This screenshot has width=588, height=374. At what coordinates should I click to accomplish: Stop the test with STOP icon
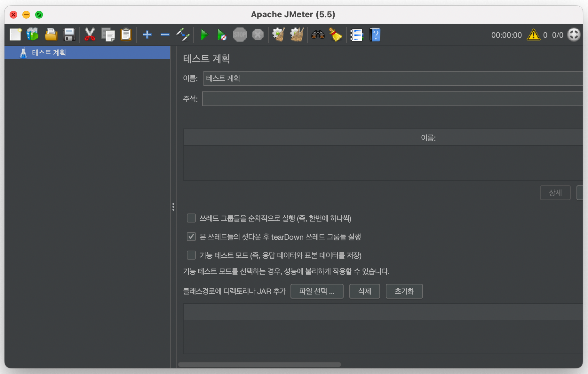tap(240, 35)
